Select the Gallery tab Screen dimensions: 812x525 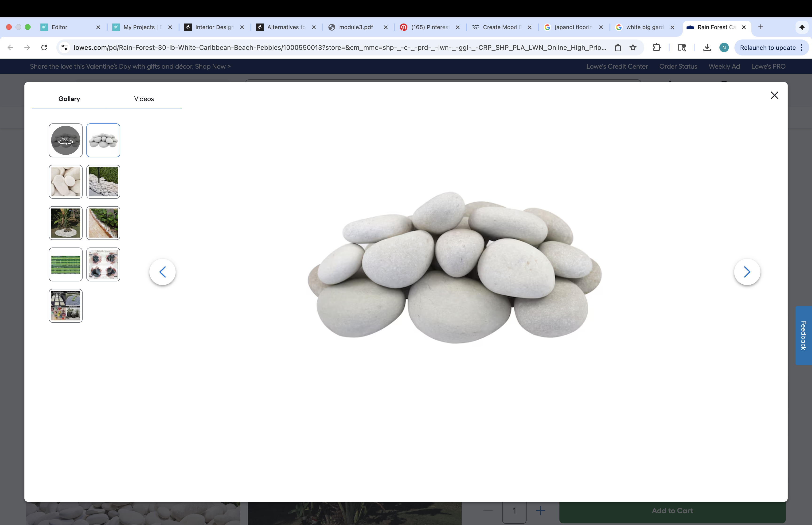(x=69, y=99)
